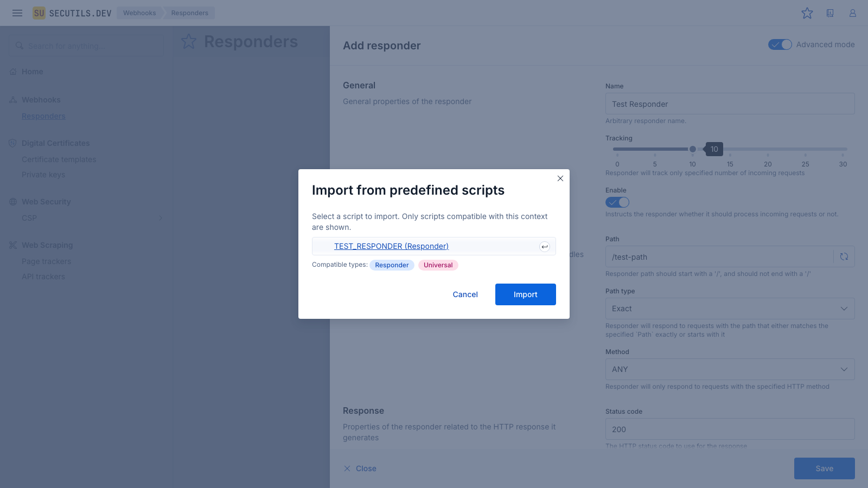Click the Import button

pos(525,294)
